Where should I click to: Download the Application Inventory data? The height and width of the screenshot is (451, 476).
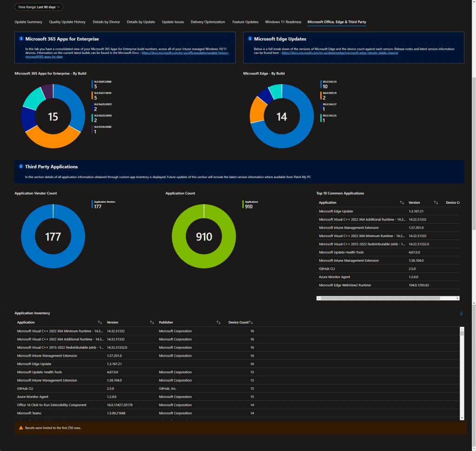461,313
